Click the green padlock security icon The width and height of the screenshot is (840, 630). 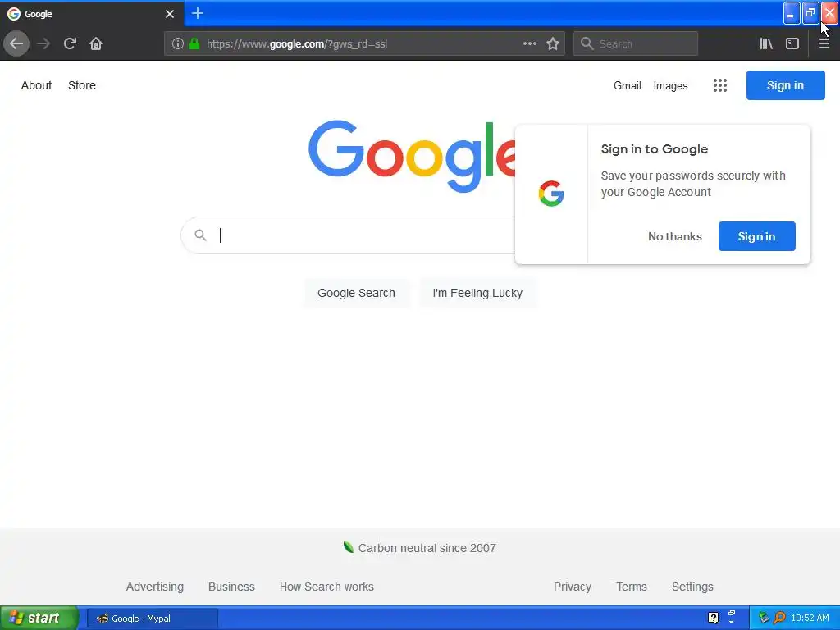coord(194,44)
